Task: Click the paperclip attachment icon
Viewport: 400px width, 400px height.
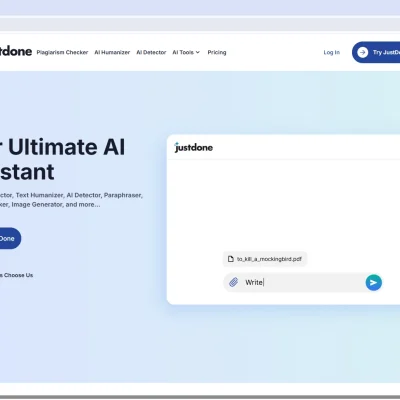Action: [x=234, y=282]
